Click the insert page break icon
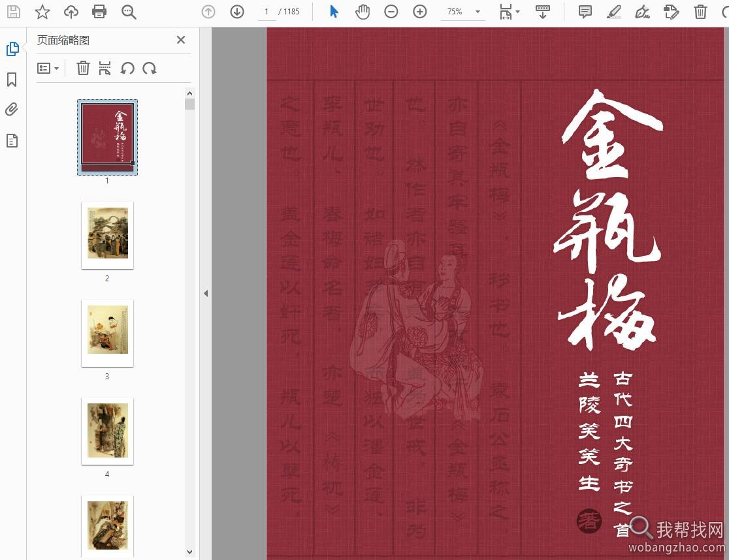The height and width of the screenshot is (560, 729). point(105,69)
